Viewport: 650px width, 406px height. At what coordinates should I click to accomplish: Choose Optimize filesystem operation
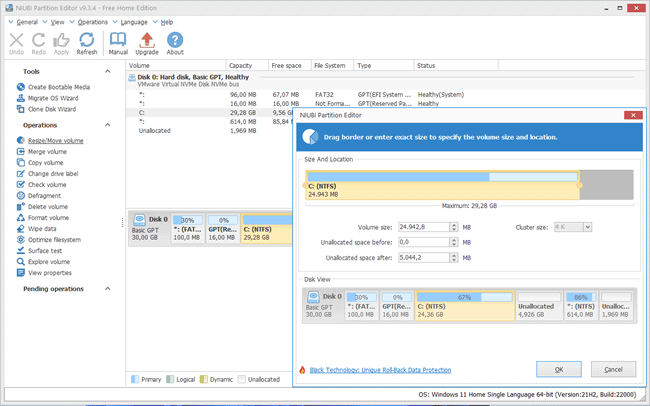coord(49,240)
